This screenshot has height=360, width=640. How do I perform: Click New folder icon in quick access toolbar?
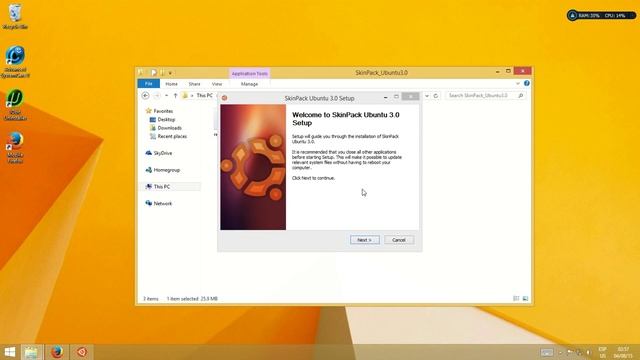[x=162, y=73]
